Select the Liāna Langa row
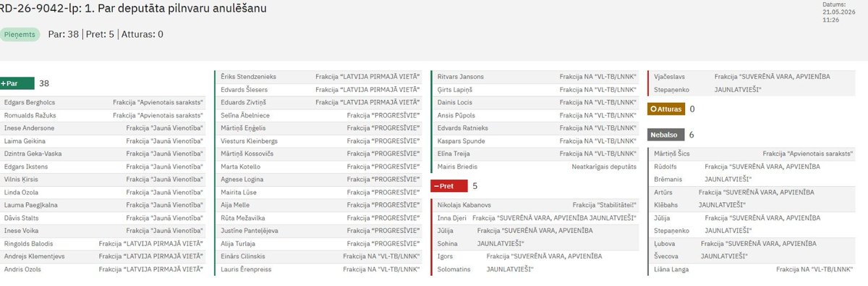 coord(752,269)
